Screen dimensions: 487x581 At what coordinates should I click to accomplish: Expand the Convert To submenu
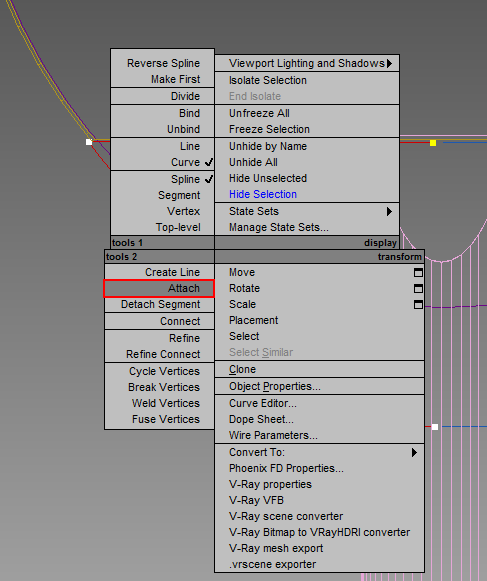click(x=319, y=452)
